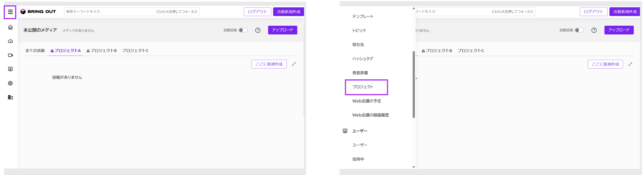Click the video camera sidebar icon
Viewport: 644px width, 175px height.
click(x=10, y=55)
